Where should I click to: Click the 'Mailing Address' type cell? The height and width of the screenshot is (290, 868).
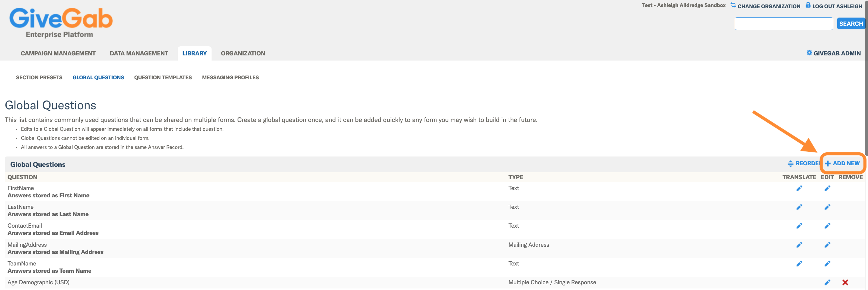[x=528, y=245]
